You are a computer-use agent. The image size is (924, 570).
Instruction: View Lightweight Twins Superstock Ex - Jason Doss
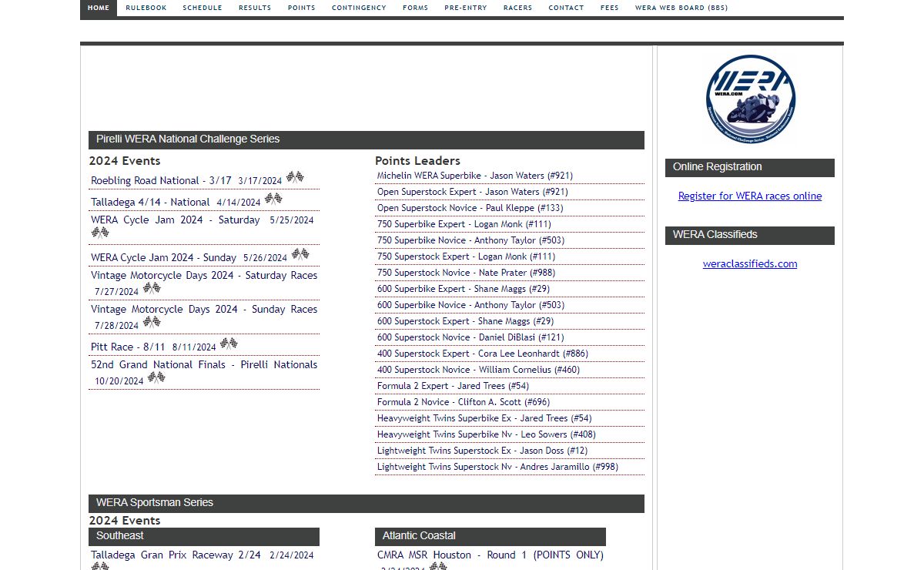click(x=482, y=451)
